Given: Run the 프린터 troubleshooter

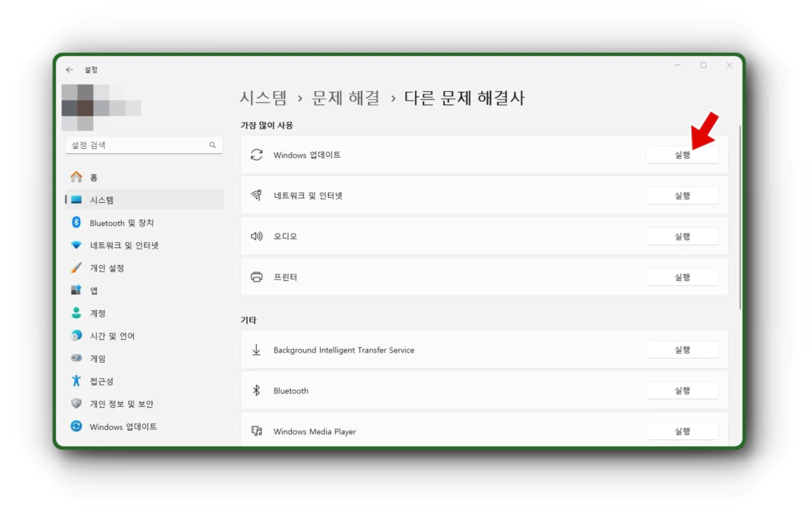Looking at the screenshot, I should pos(682,277).
